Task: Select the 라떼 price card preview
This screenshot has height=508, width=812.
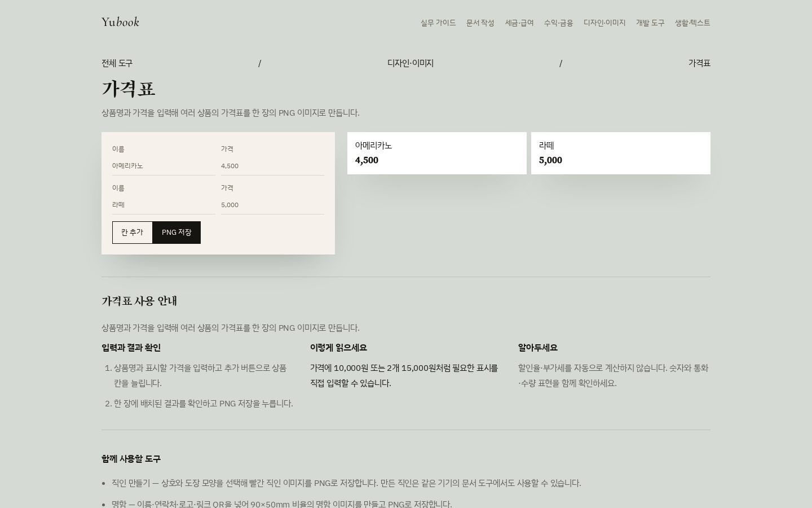Action: [x=621, y=153]
